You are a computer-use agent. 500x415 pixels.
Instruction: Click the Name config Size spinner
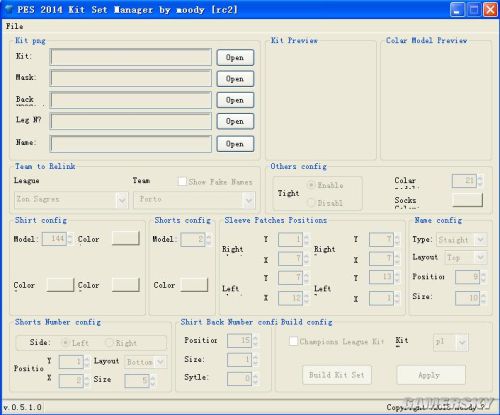(470, 297)
